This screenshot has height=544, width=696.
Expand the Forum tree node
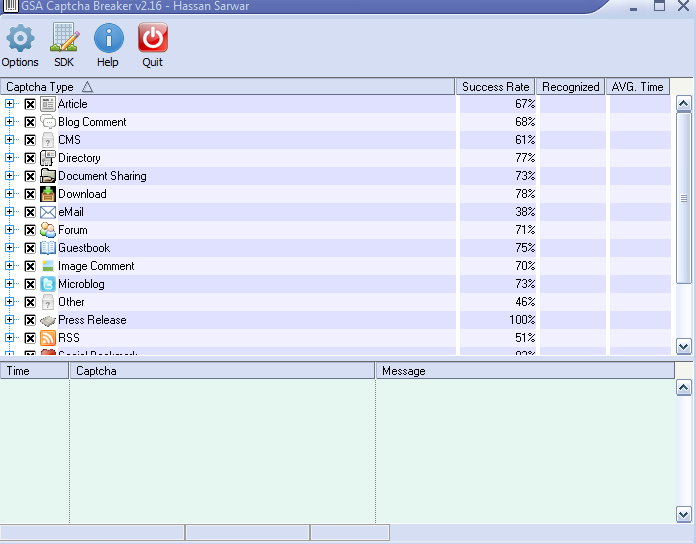click(9, 229)
